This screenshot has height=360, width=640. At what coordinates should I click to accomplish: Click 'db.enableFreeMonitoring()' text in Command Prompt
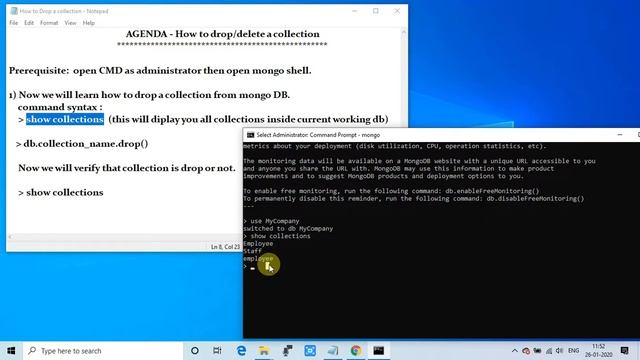click(492, 191)
